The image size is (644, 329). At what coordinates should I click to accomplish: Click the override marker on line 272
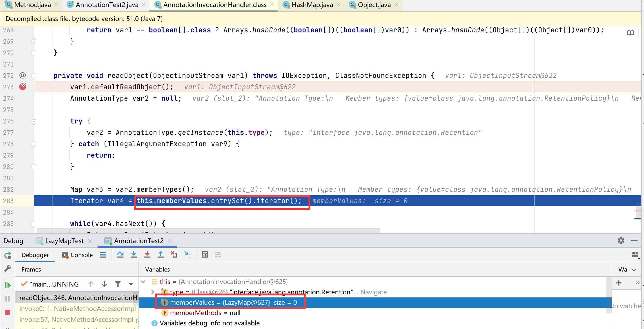[x=23, y=75]
